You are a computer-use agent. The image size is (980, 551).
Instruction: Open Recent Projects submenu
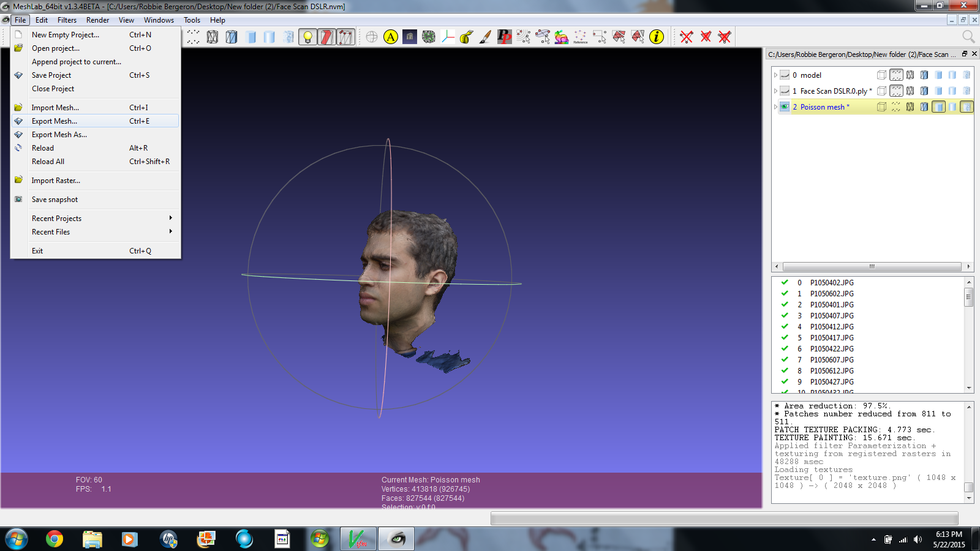click(x=96, y=218)
